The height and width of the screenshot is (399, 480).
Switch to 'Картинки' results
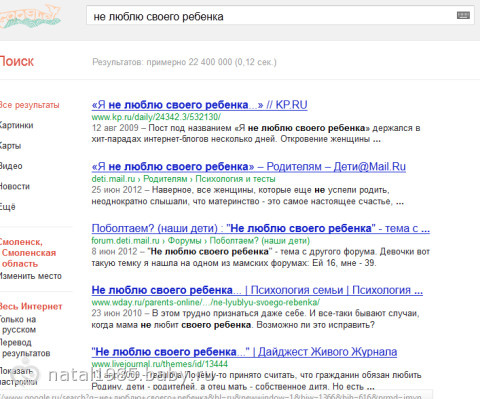17,125
